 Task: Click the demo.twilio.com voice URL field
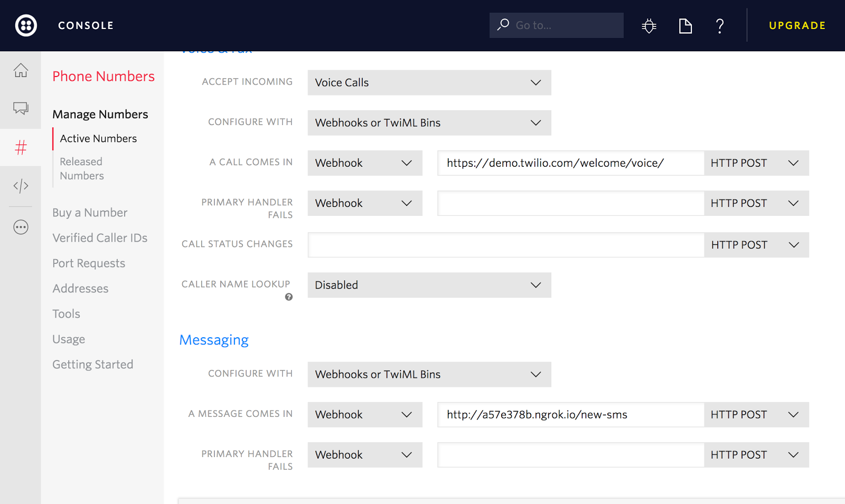(571, 163)
